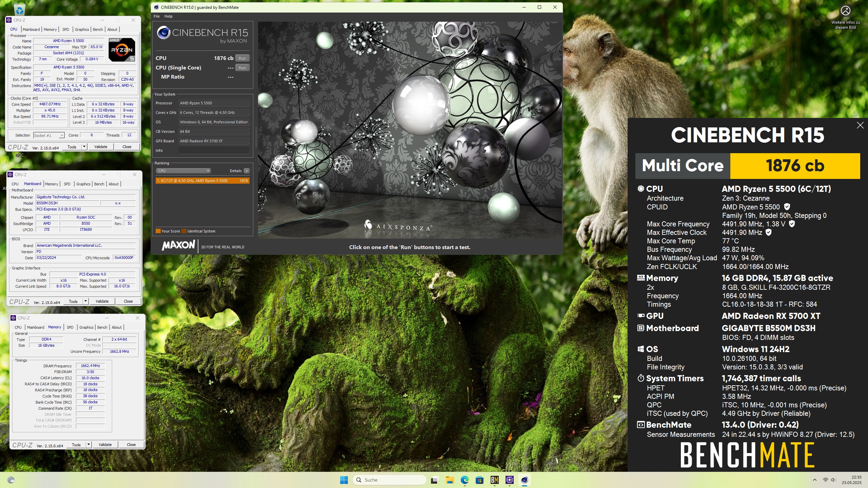Expand Tools arrow in top CPU-Z window
The height and width of the screenshot is (488, 868).
click(84, 147)
